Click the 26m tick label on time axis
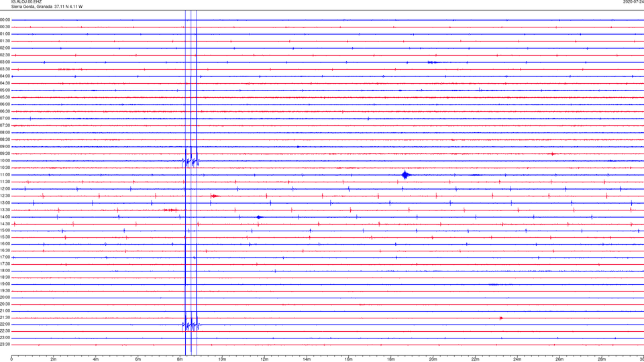The height and width of the screenshot is (362, 644). coord(559,359)
